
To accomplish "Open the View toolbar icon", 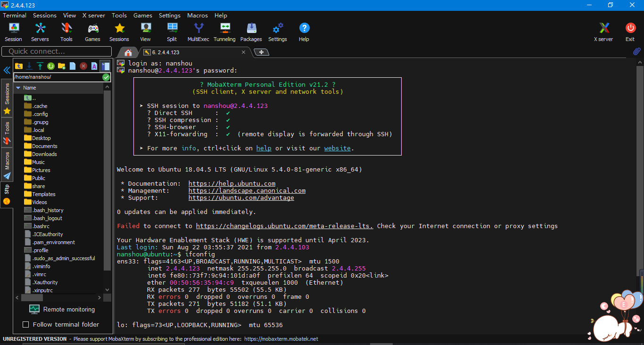I will pos(146,32).
